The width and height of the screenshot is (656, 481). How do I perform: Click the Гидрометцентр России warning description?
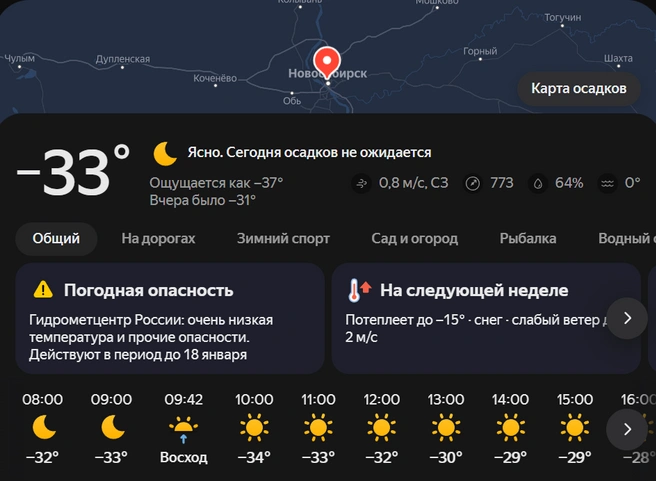click(x=151, y=337)
